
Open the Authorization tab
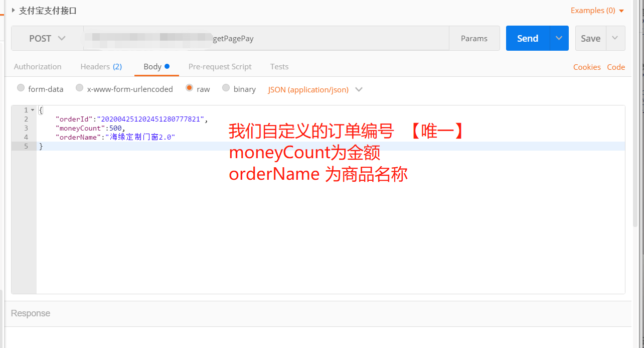(37, 66)
